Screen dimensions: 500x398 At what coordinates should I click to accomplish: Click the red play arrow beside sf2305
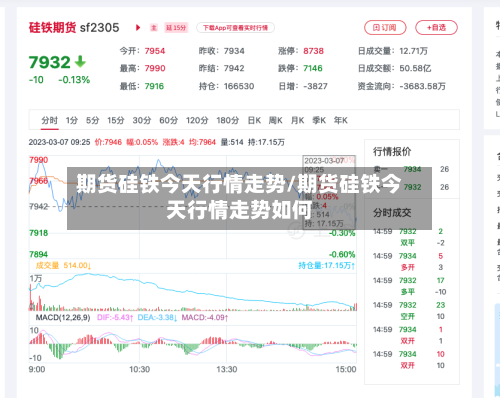(138, 28)
